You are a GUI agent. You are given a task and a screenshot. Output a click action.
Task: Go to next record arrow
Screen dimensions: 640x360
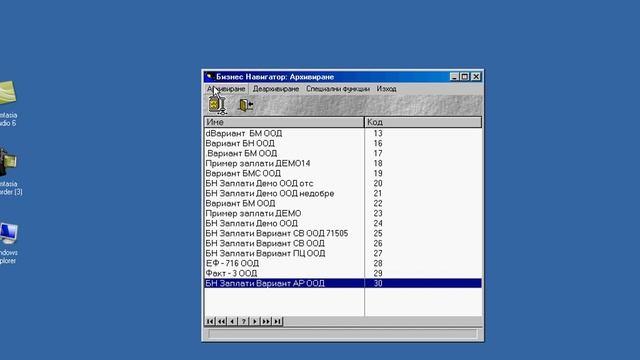pos(255,321)
